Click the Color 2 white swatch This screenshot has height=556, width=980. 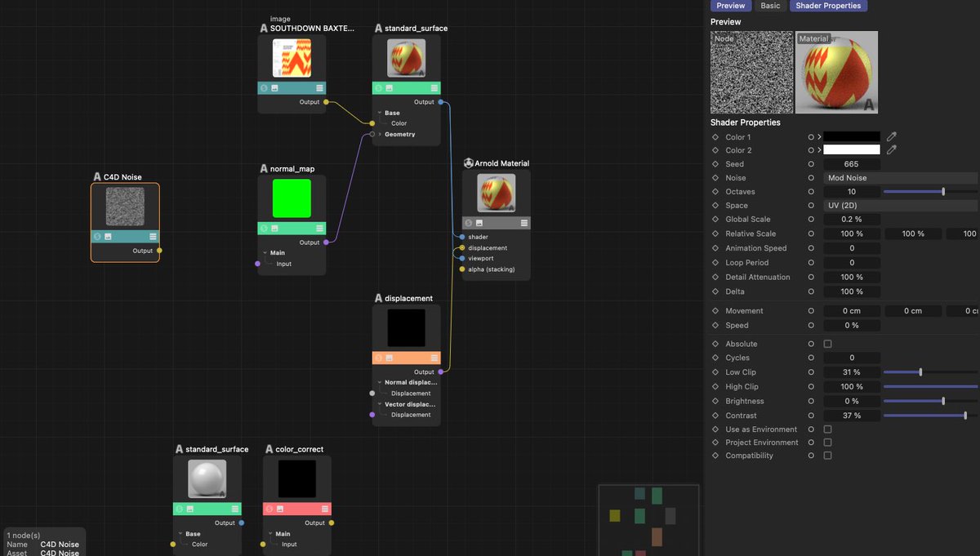(x=852, y=149)
